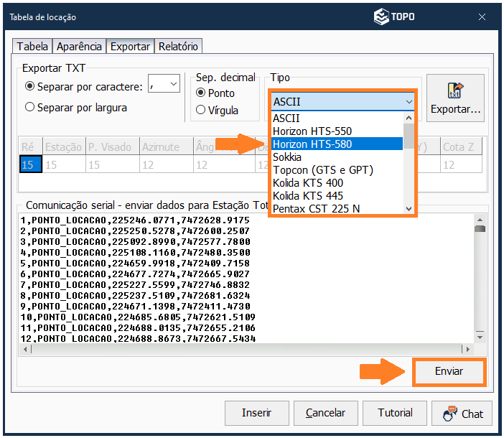504x438 pixels.
Task: Select 'Separar por caractere' radio option
Action: pos(30,86)
